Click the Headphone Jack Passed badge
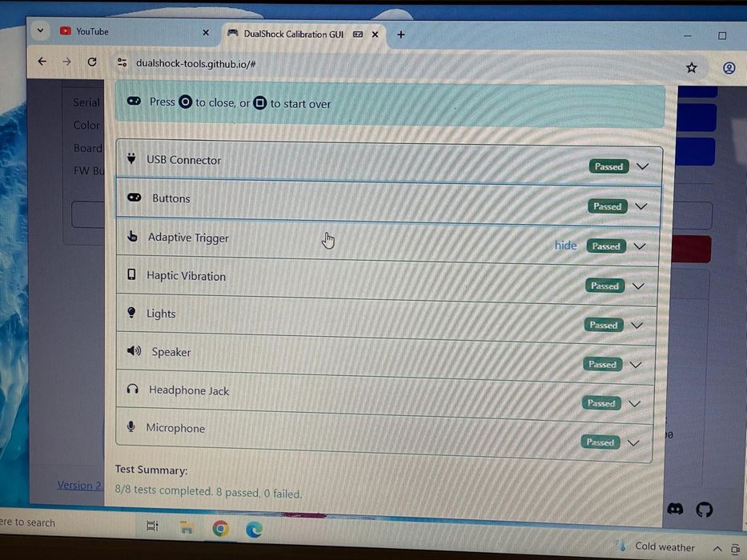 tap(601, 403)
